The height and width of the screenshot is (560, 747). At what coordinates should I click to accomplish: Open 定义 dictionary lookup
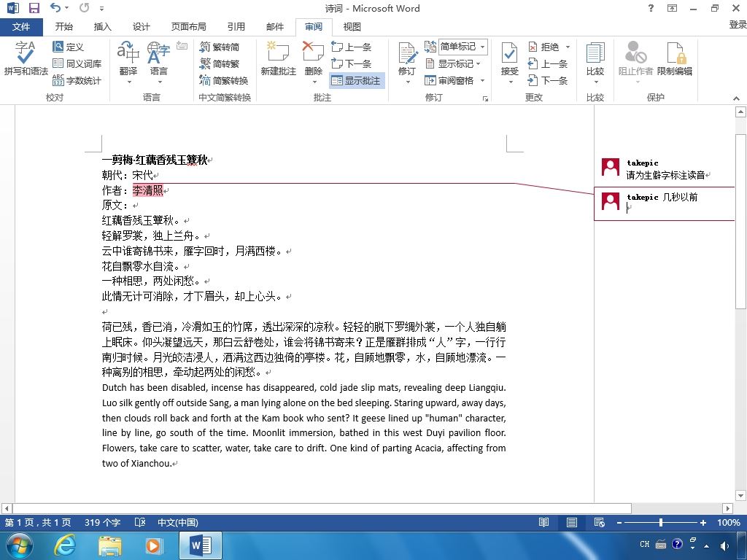68,47
